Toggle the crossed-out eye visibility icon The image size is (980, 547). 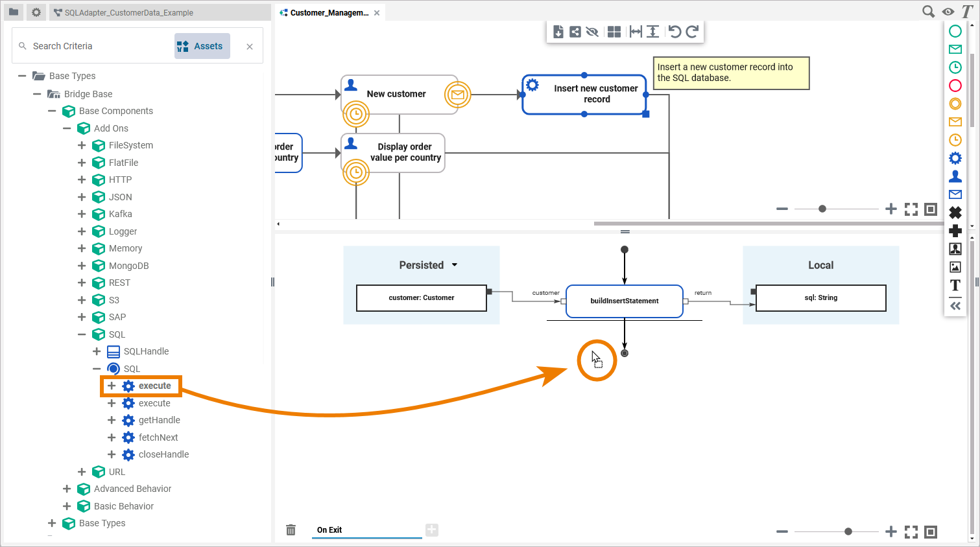pyautogui.click(x=592, y=32)
